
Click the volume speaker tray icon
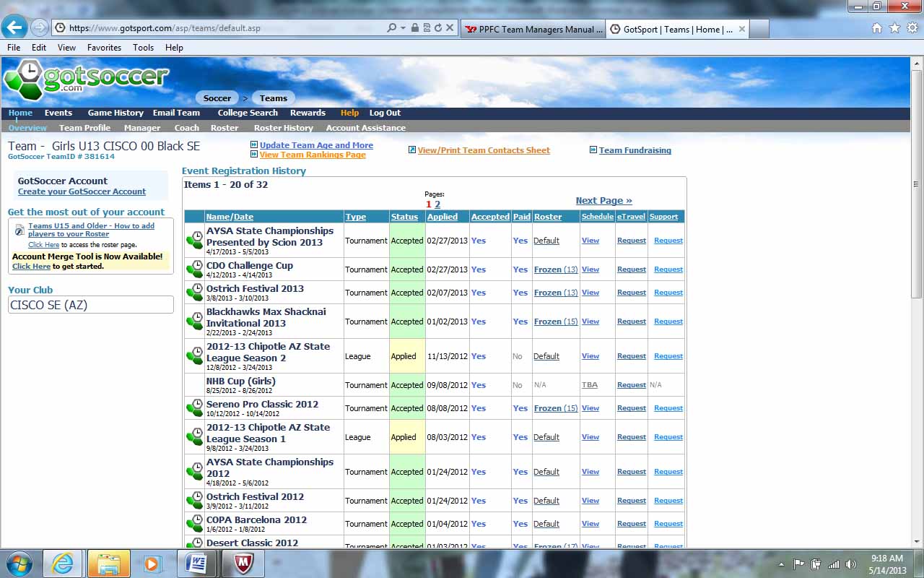pyautogui.click(x=851, y=564)
